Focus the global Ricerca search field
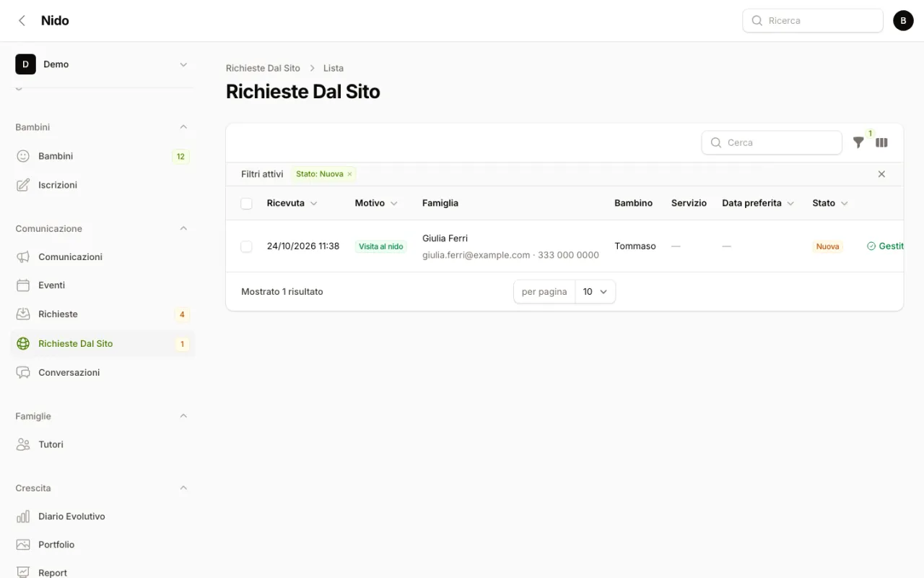This screenshot has width=924, height=578. tap(813, 21)
